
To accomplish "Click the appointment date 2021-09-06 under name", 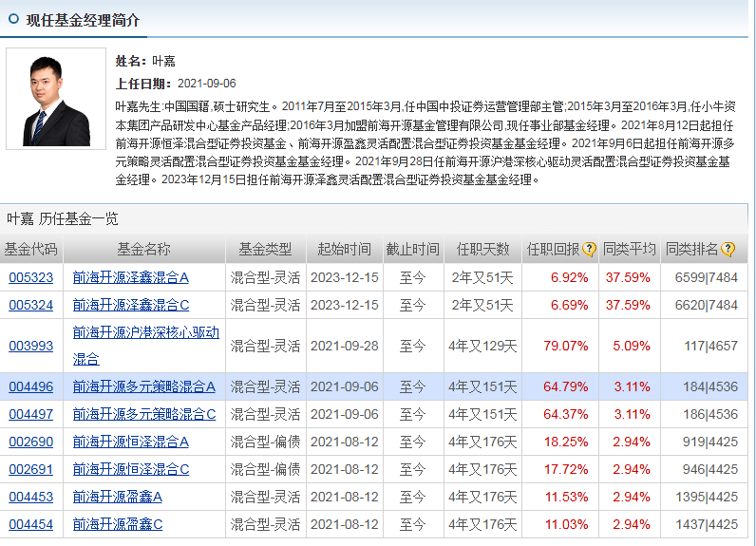I will [207, 84].
